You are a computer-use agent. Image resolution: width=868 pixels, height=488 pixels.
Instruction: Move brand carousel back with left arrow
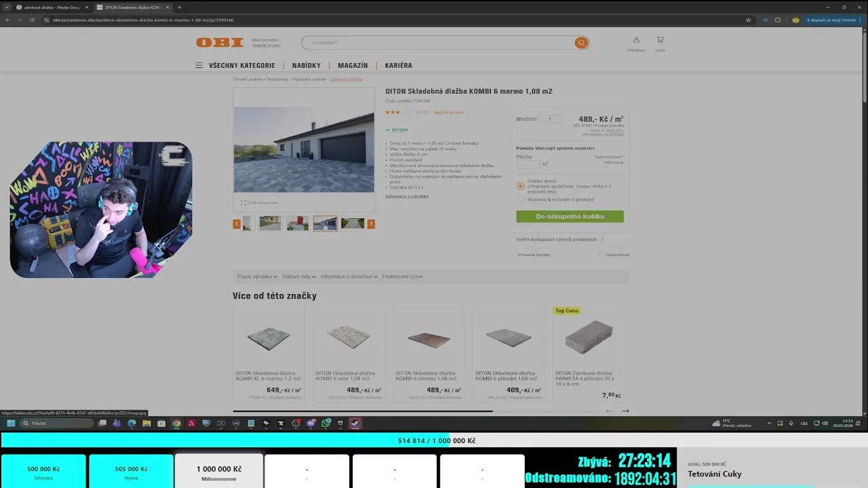pyautogui.click(x=609, y=411)
